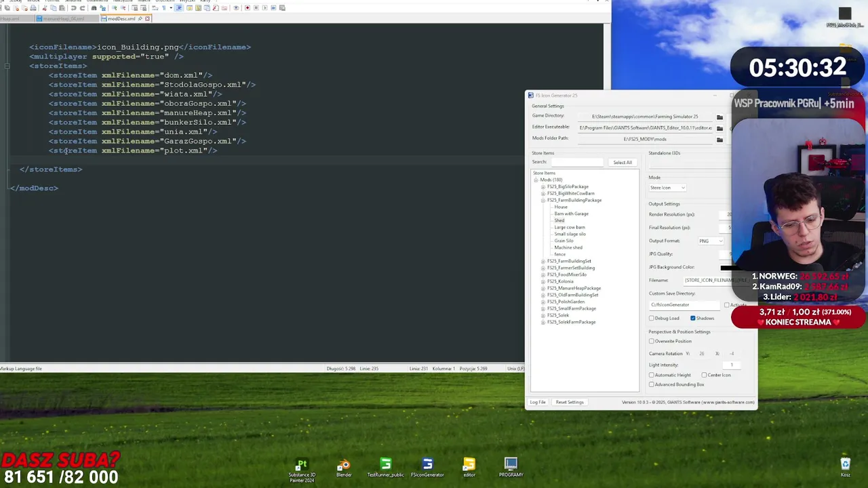Click the Custom Save Directory path field

tap(684, 305)
